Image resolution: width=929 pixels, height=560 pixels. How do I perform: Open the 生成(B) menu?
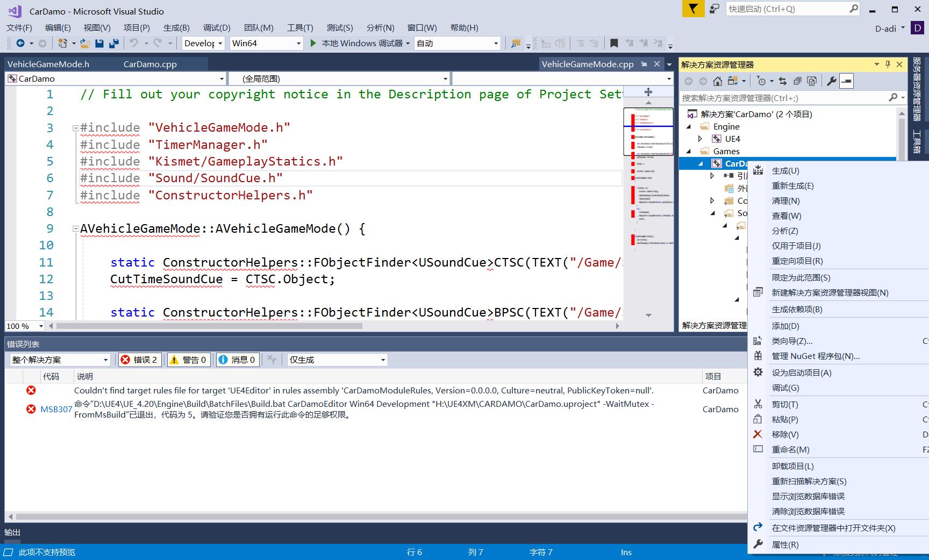point(176,27)
